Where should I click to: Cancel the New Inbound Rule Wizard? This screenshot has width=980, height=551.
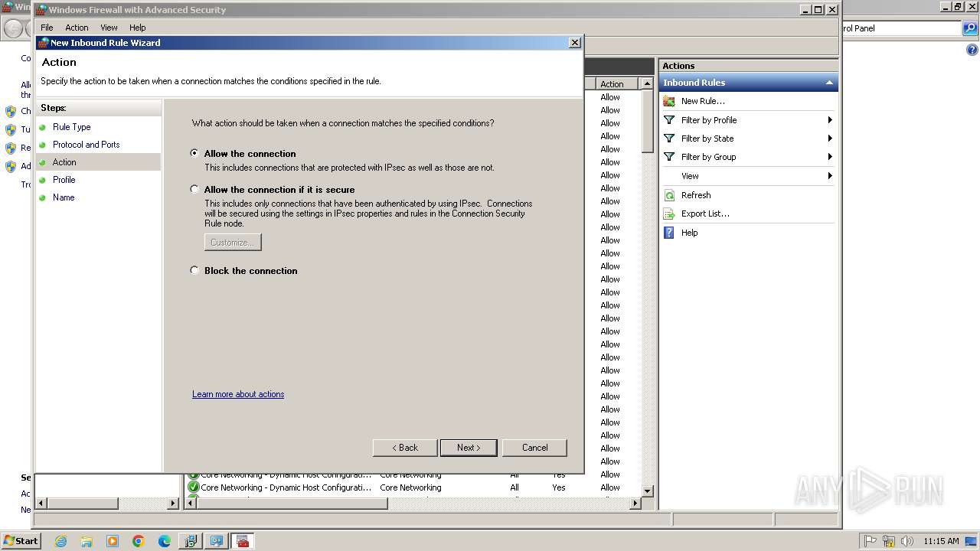(534, 448)
